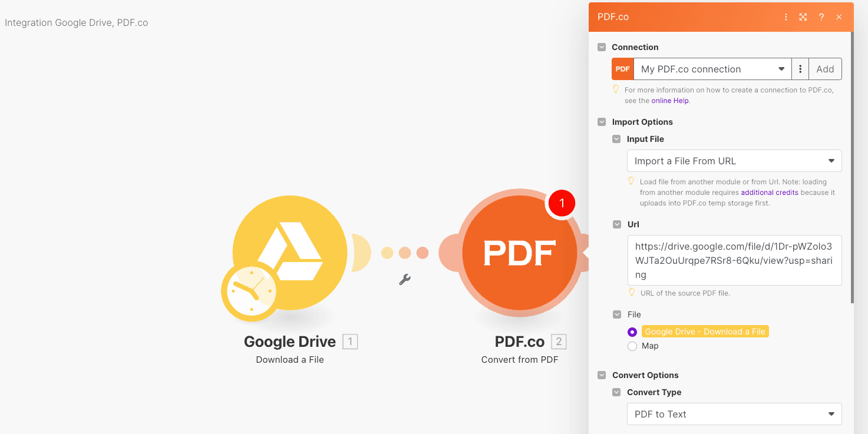Open the Import a File From URL dropdown

click(x=734, y=161)
